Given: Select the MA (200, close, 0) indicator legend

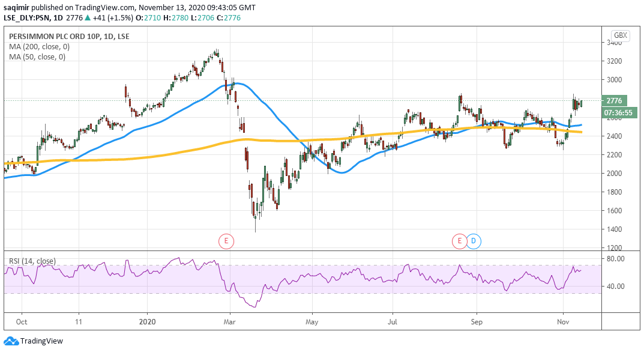Looking at the screenshot, I should click(x=37, y=47).
